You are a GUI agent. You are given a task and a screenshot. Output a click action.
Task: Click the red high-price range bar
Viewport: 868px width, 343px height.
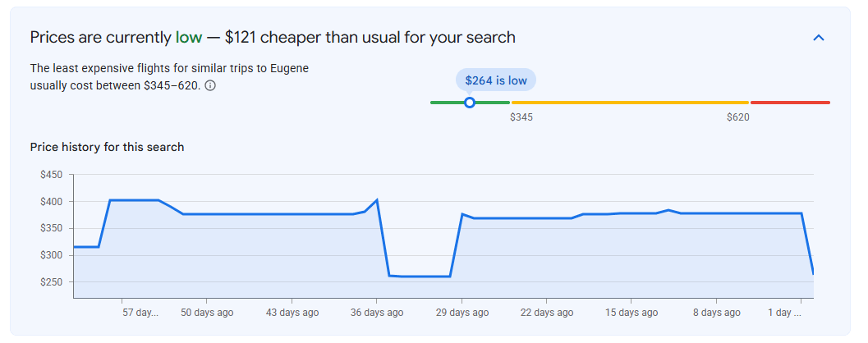click(790, 103)
